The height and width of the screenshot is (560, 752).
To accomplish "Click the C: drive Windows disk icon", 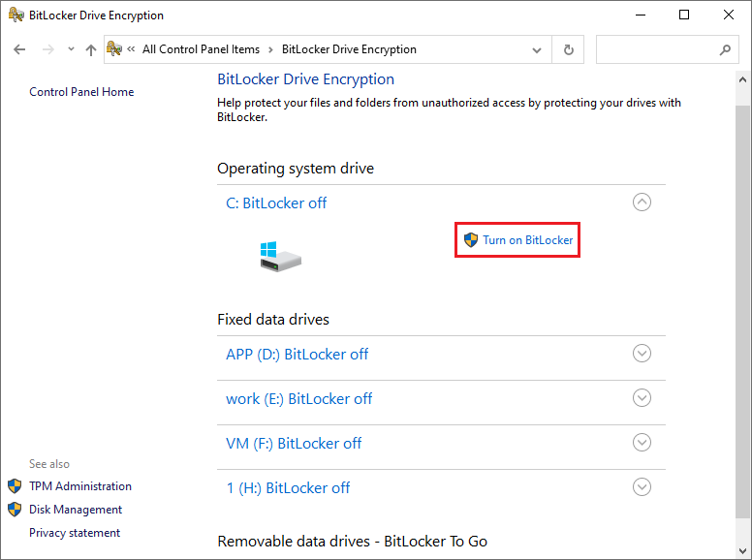I will (x=280, y=257).
